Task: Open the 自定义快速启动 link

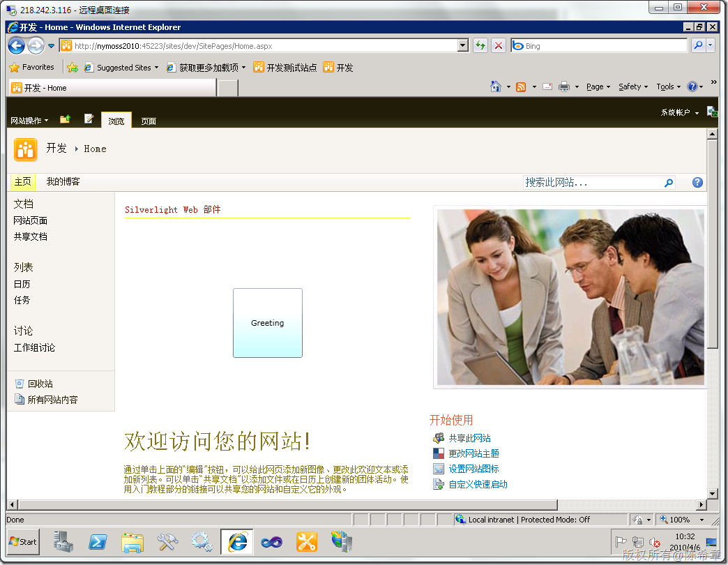Action: 478,484
